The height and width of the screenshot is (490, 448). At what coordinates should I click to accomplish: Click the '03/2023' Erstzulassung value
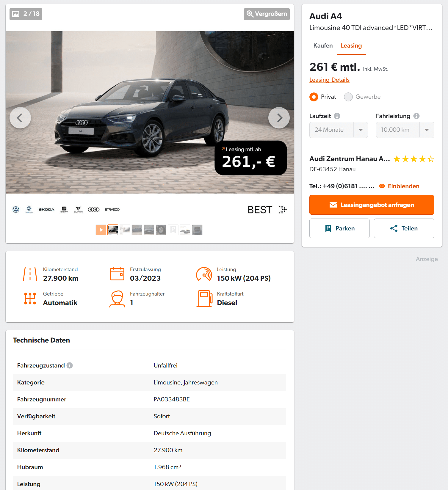pyautogui.click(x=145, y=278)
